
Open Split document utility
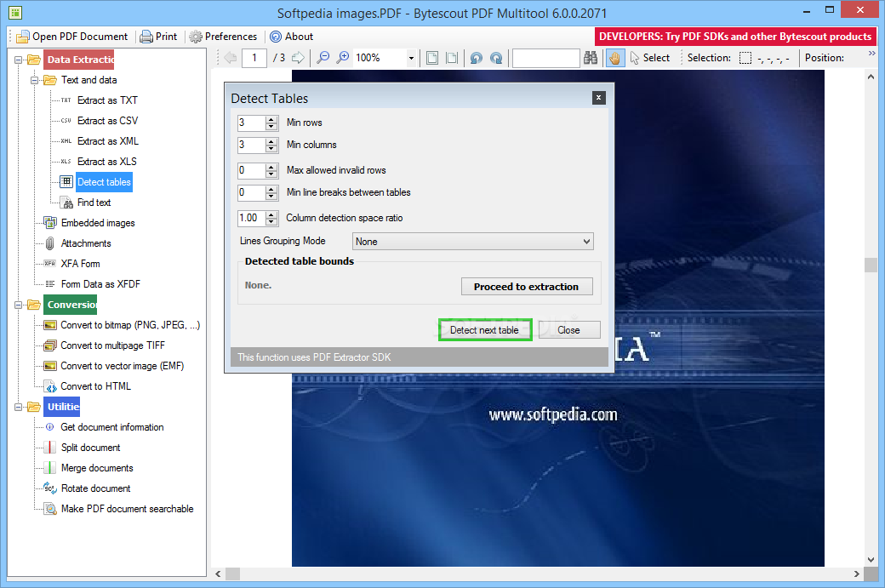(x=90, y=448)
